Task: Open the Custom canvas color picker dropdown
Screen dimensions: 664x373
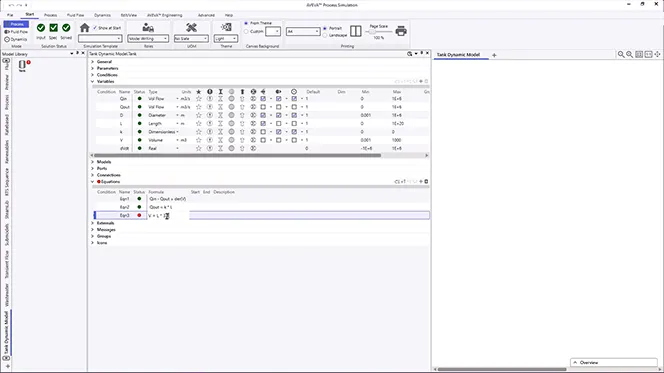Action: click(273, 31)
